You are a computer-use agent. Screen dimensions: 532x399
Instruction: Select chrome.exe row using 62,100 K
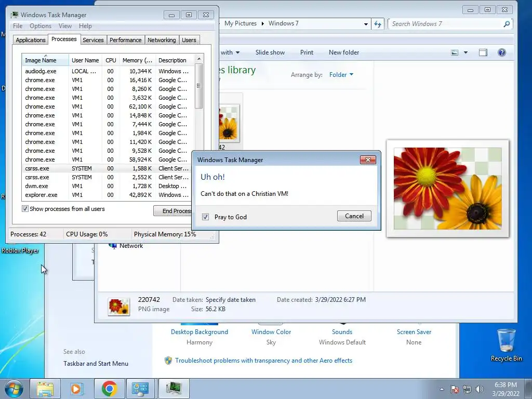coord(109,107)
